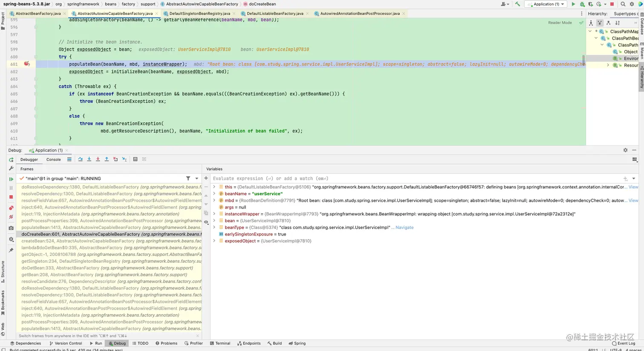
Task: Click the doCreateBean breadcrumb in navigation bar
Action: (262, 4)
